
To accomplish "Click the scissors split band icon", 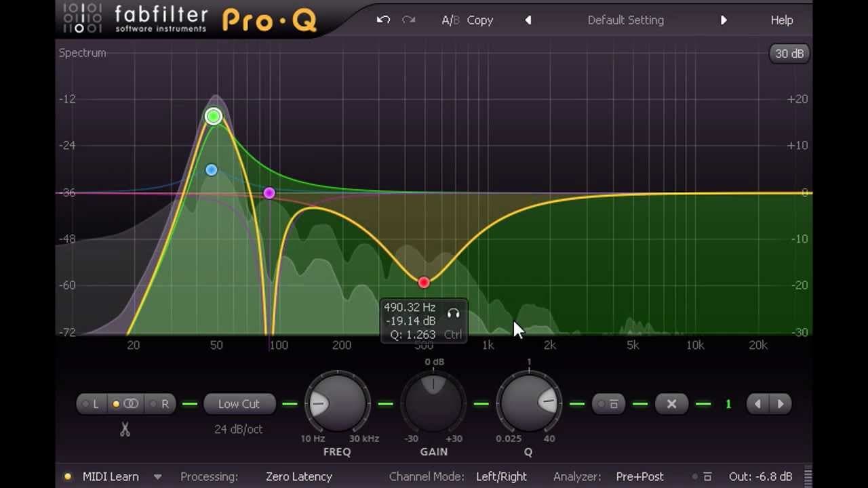I will click(125, 429).
